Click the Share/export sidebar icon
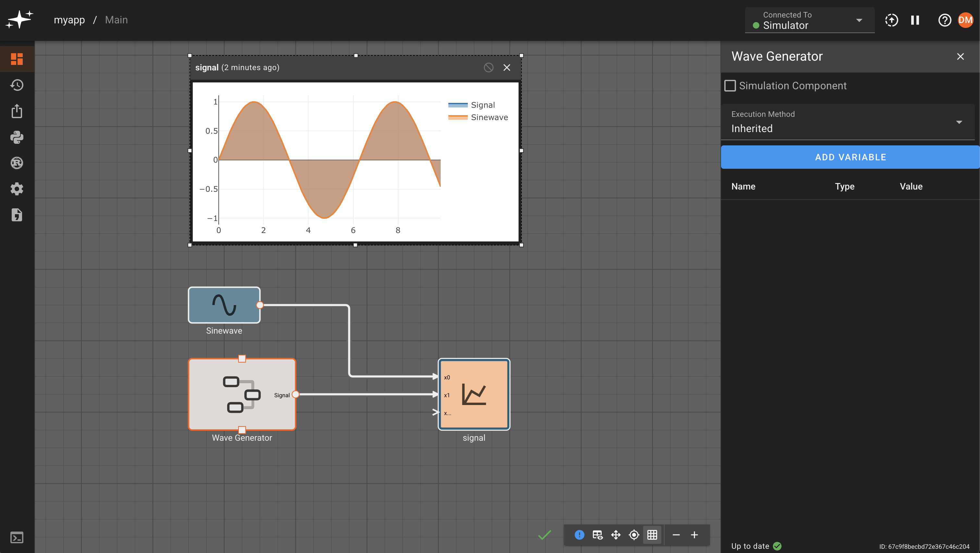The image size is (980, 553). point(17,111)
